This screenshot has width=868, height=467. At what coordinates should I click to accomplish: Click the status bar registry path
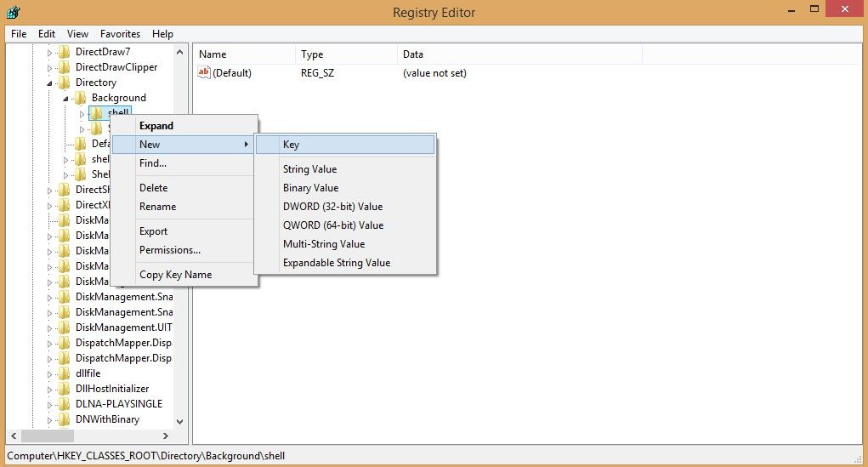[x=145, y=456]
